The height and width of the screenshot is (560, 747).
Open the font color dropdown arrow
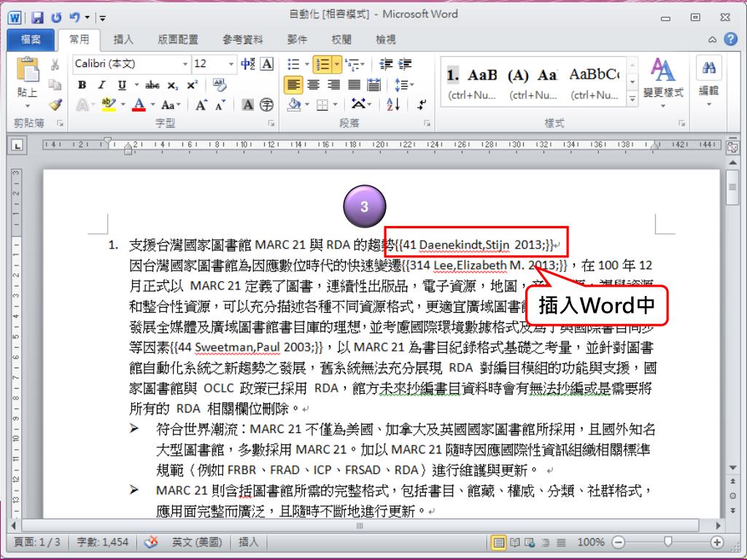[153, 104]
